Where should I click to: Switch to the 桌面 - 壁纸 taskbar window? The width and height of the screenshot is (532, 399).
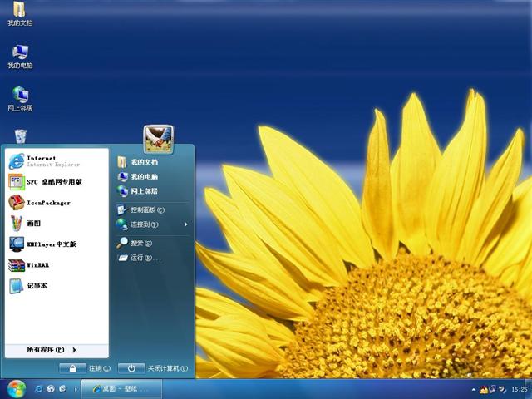pos(121,389)
